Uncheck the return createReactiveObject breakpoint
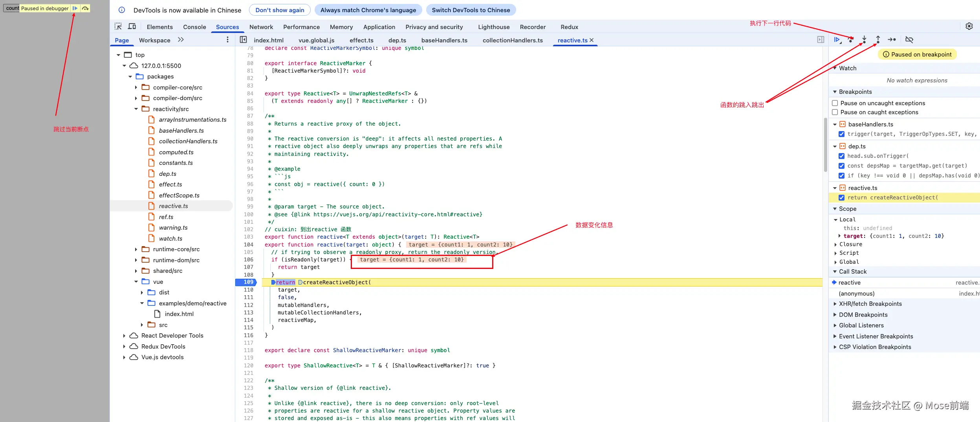Screen dimensions: 980x422 point(841,198)
